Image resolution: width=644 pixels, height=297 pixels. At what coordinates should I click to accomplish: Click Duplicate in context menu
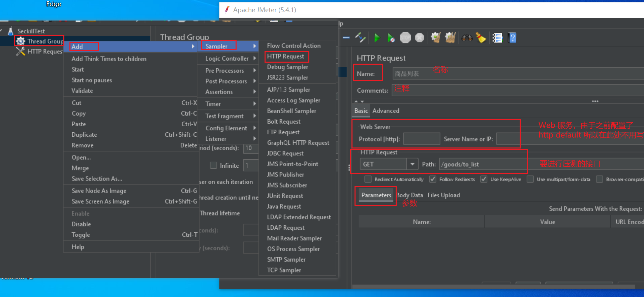[x=131, y=135]
